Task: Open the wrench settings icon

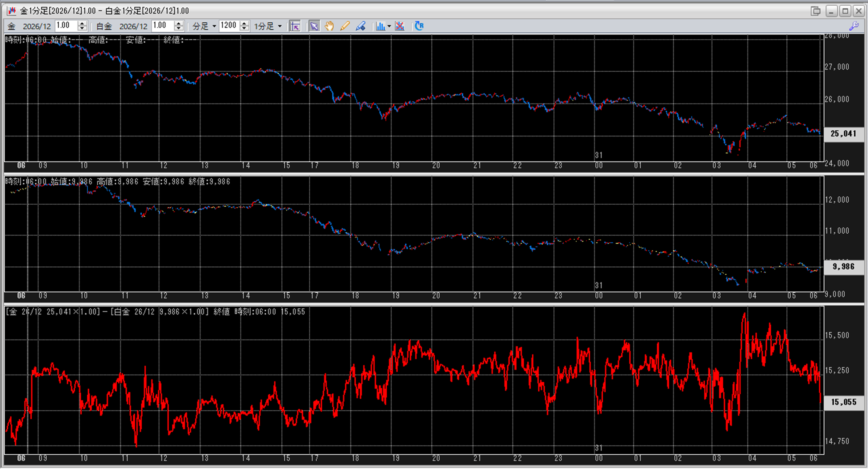Action: pyautogui.click(x=854, y=26)
